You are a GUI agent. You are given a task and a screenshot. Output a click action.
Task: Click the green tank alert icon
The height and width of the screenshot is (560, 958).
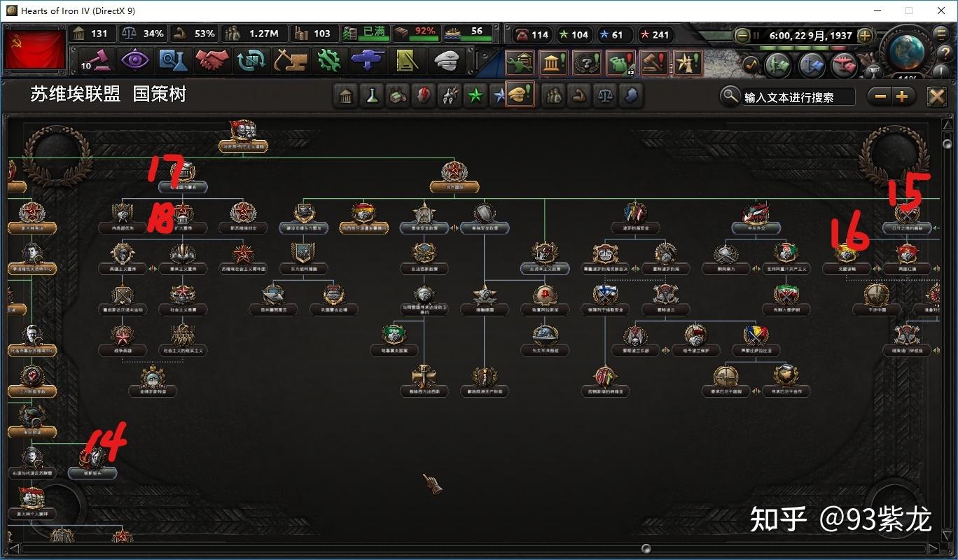pyautogui.click(x=520, y=63)
